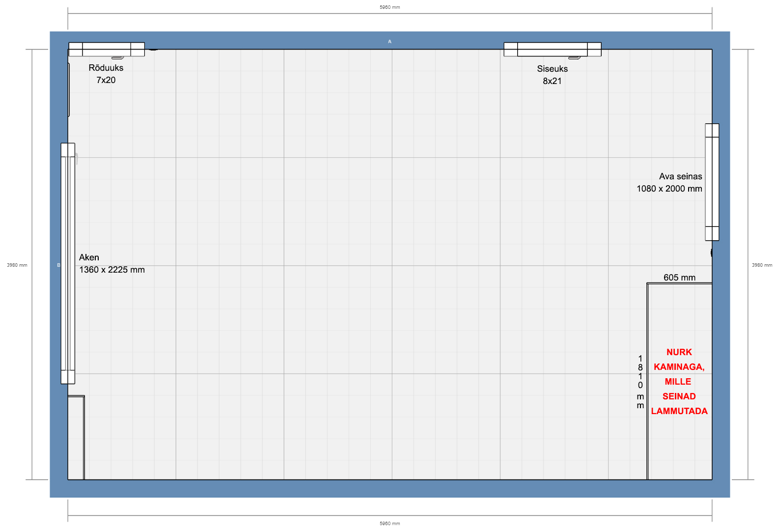Image resolution: width=777 pixels, height=532 pixels.
Task: Click the wall label B
Action: click(58, 265)
